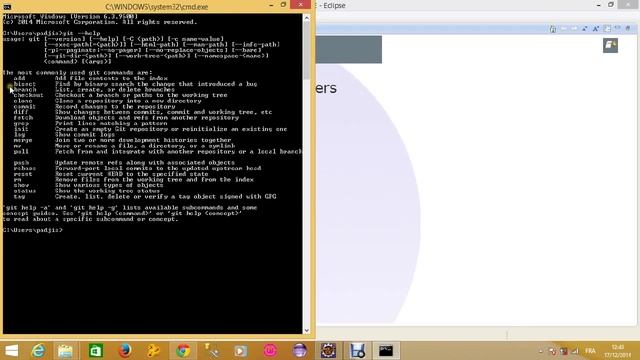Close the cmd.exe window
640x360 pixels.
[x=300, y=5]
